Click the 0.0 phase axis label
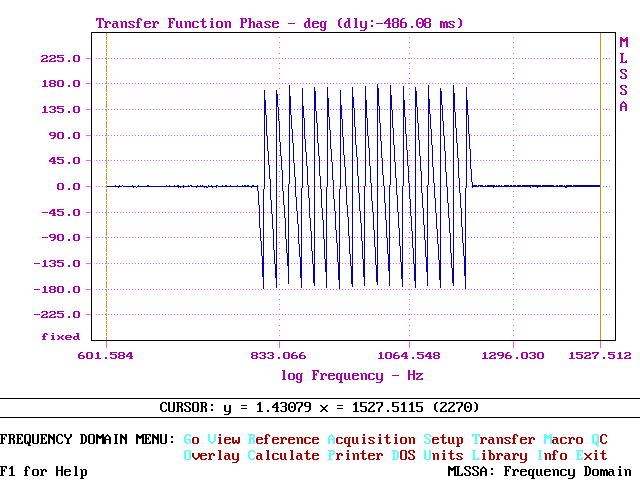The image size is (640, 480). 69,187
